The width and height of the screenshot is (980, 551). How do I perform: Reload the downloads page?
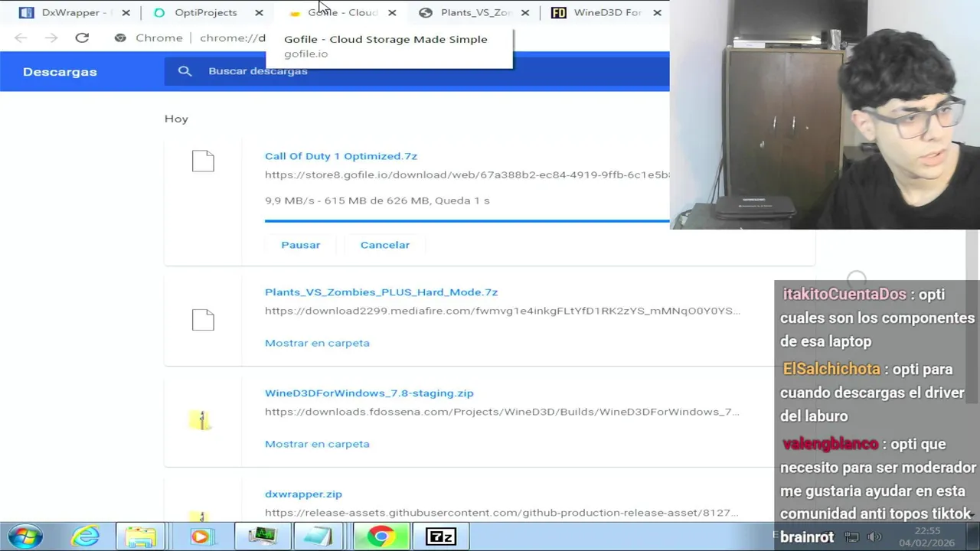(x=82, y=37)
